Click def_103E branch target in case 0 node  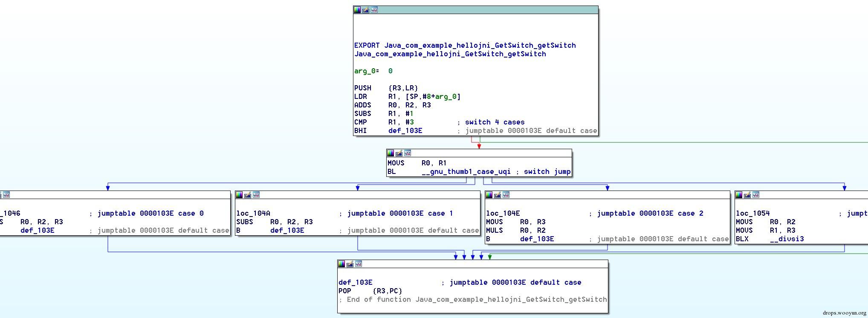(38, 230)
